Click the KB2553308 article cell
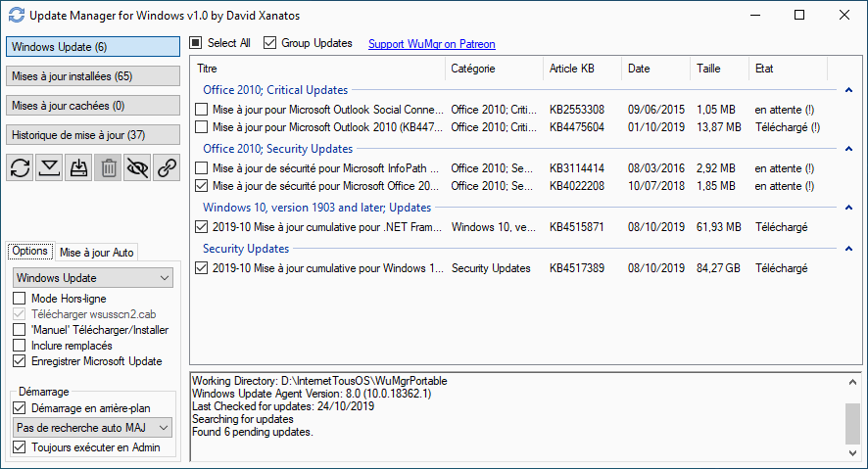The height and width of the screenshot is (469, 868). tap(577, 110)
